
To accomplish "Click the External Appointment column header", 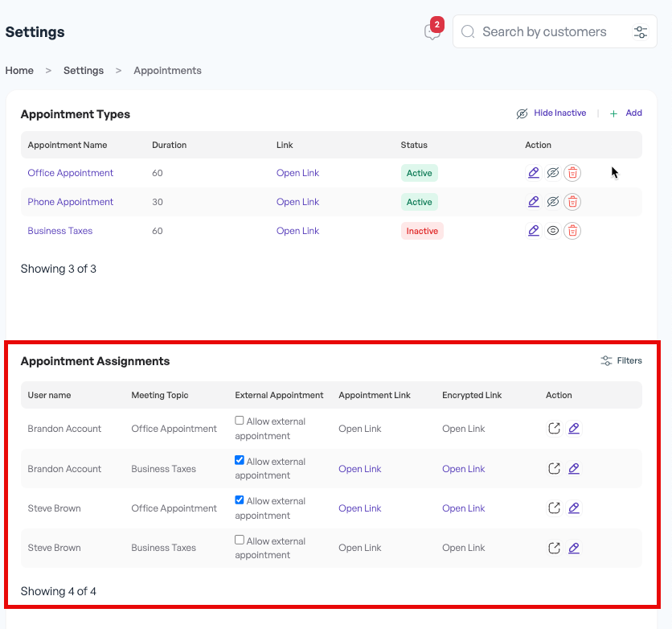I will point(279,395).
